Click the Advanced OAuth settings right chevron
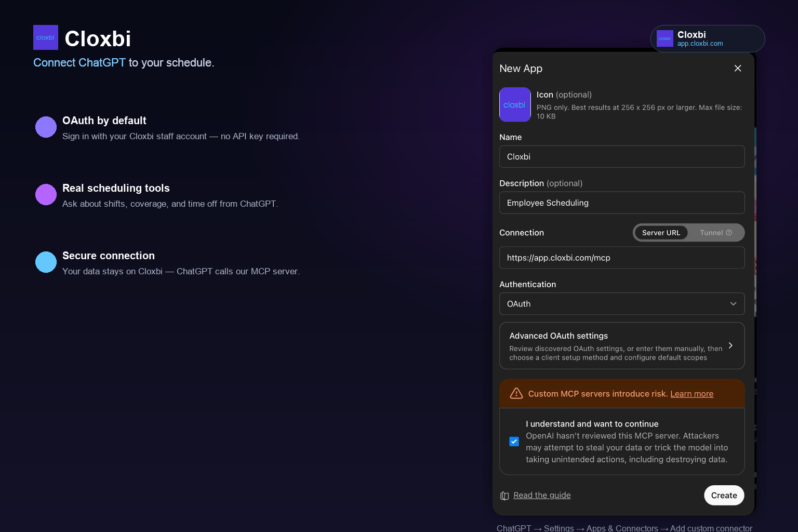798x532 pixels. point(730,345)
